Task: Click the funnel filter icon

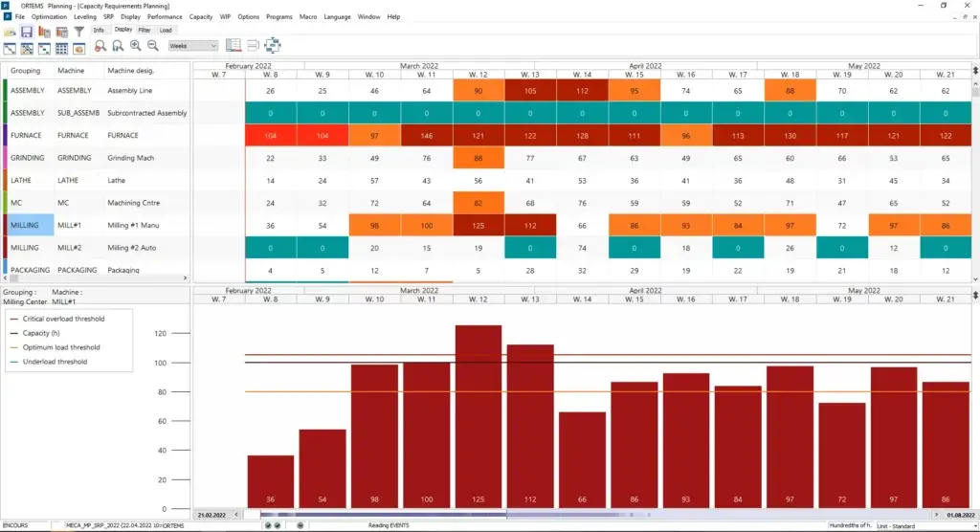Action: coord(79,32)
